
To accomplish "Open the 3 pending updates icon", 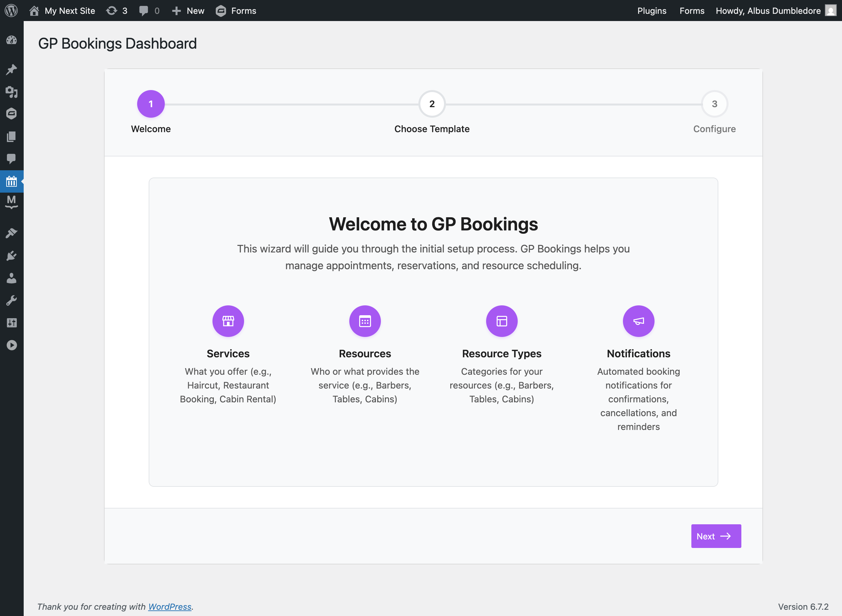I will tap(117, 11).
